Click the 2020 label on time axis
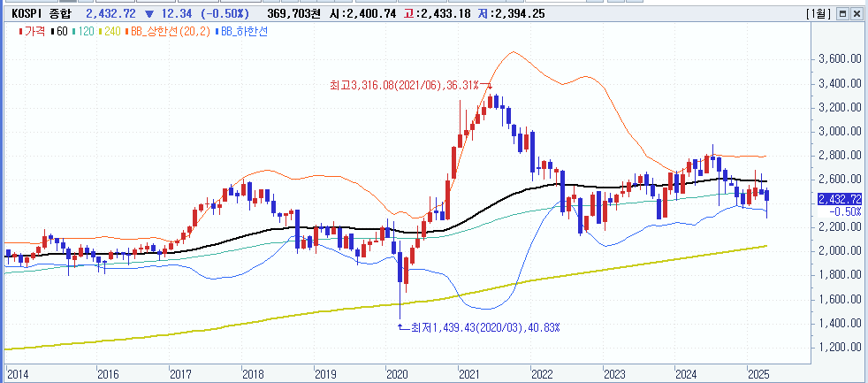 396,373
